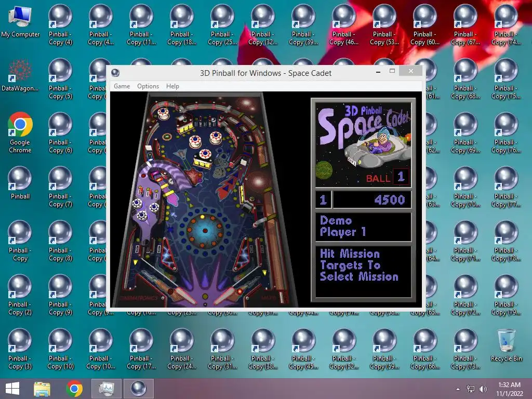
Task: Click the Pinball taskbar button
Action: pyautogui.click(x=138, y=389)
